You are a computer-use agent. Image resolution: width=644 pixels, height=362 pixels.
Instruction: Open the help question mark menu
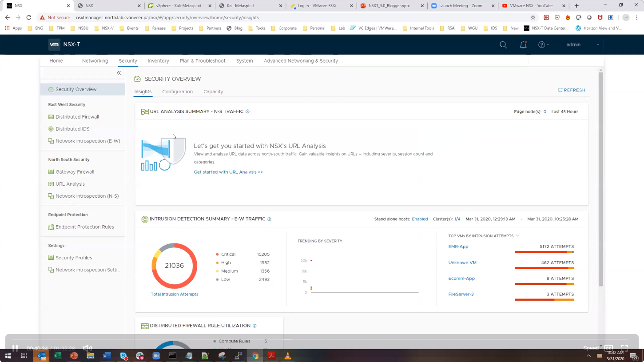point(543,45)
